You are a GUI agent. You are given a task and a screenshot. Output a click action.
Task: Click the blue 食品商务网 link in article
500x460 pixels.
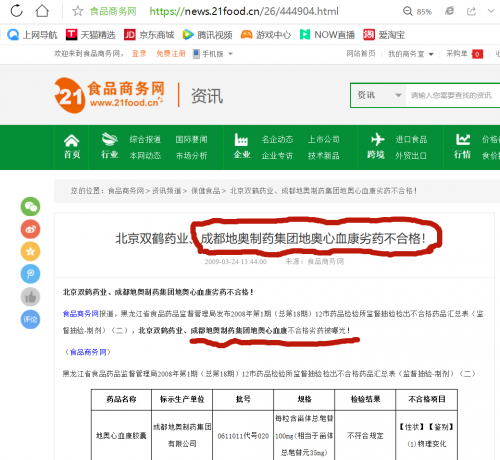click(x=81, y=313)
